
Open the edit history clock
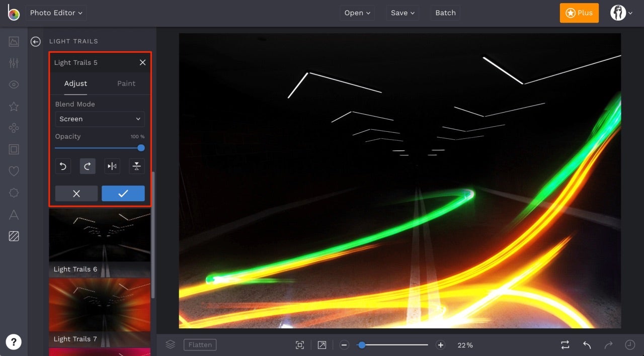point(629,345)
